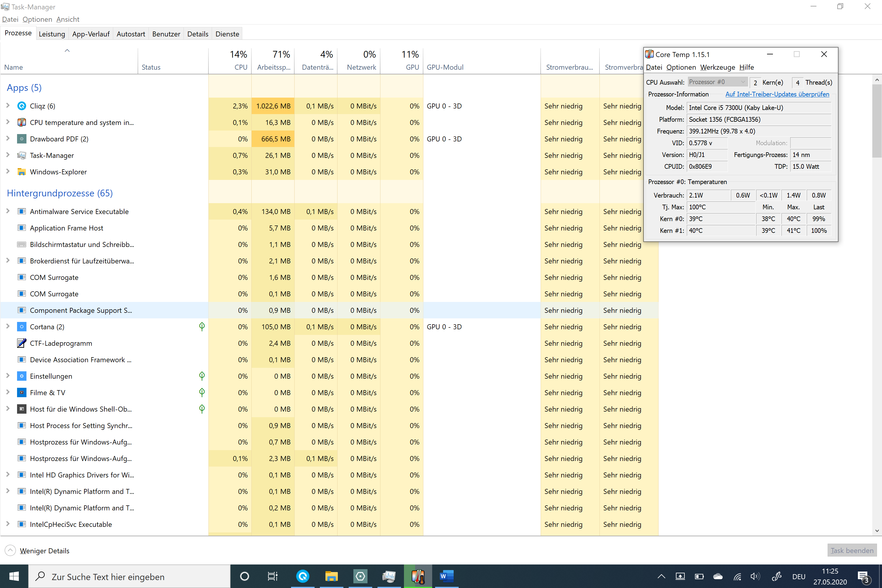Sort processes by Arbeitsspeicher column

pos(273,61)
